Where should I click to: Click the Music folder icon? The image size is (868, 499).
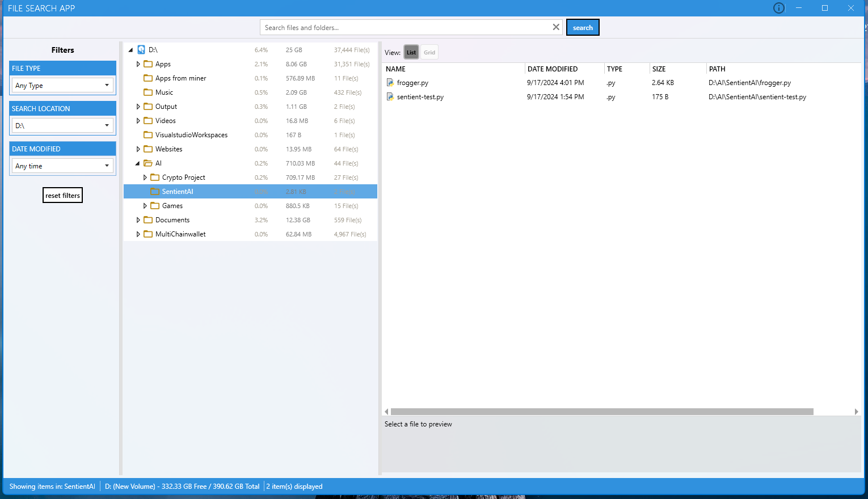click(x=148, y=92)
